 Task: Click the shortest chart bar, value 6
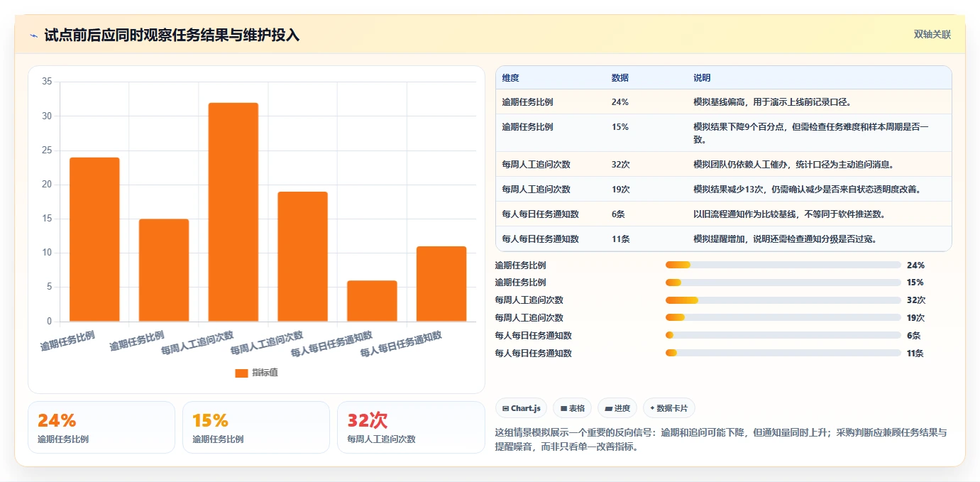[373, 301]
